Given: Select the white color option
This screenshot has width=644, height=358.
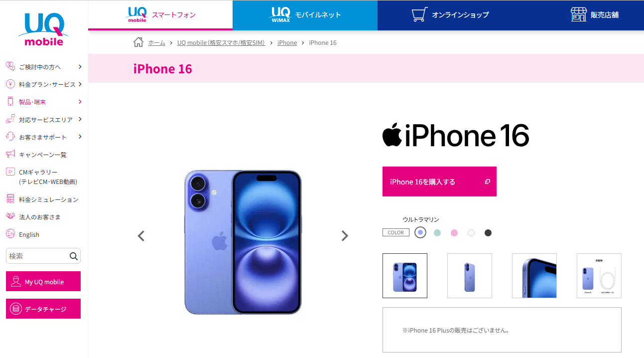Looking at the screenshot, I should point(471,233).
